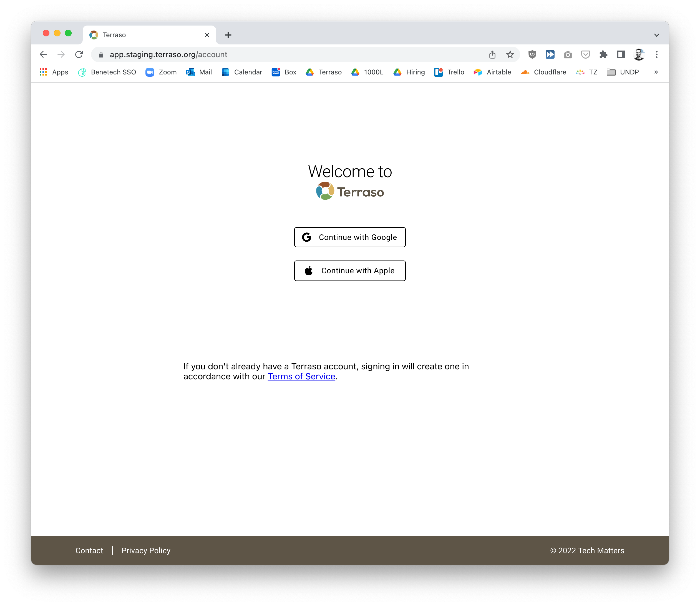Click the browser address bar

pos(270,54)
